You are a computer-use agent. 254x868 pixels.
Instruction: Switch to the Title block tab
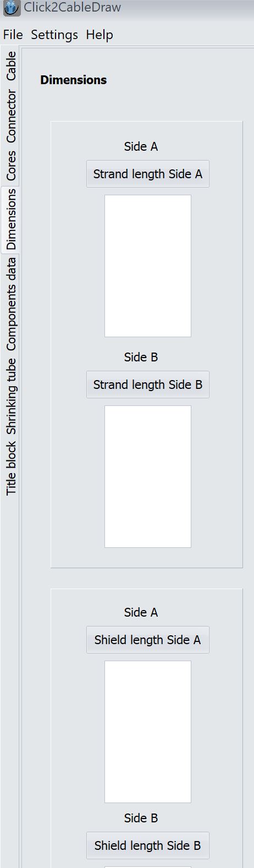tap(11, 468)
